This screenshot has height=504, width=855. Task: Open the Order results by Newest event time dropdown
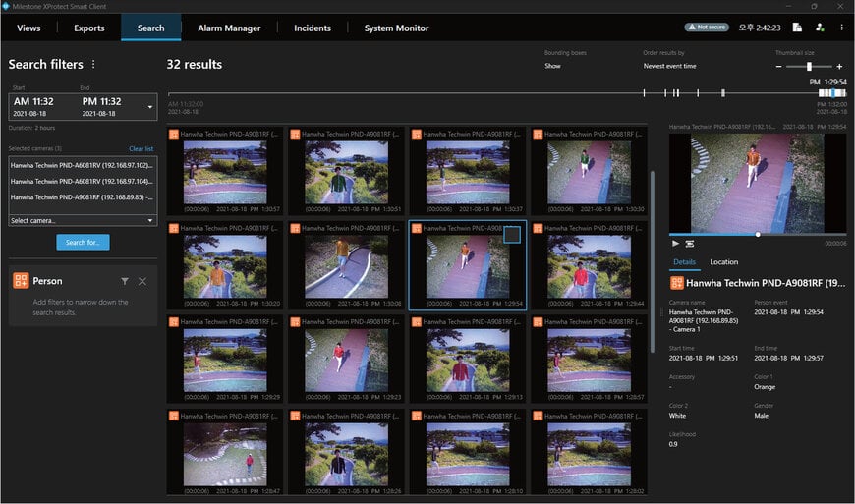pyautogui.click(x=669, y=66)
